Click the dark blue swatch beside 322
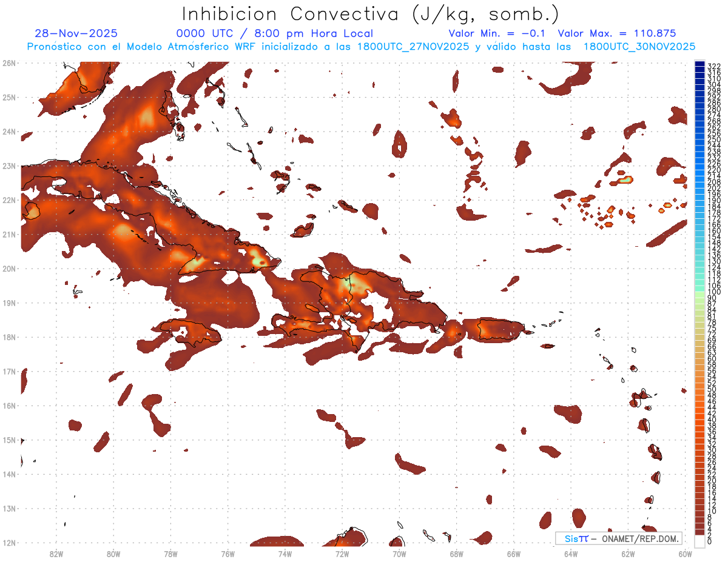Screen dimensions: 728x562 tap(699, 64)
